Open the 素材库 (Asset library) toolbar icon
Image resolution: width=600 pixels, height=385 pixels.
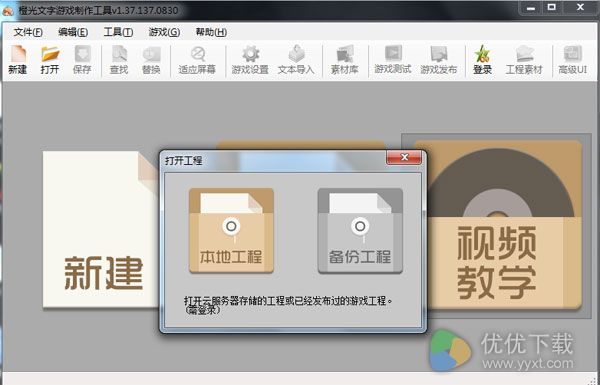coord(345,59)
